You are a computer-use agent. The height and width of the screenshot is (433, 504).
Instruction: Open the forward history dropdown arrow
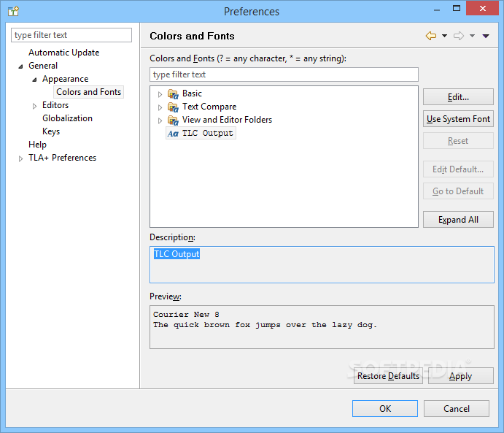(x=472, y=36)
